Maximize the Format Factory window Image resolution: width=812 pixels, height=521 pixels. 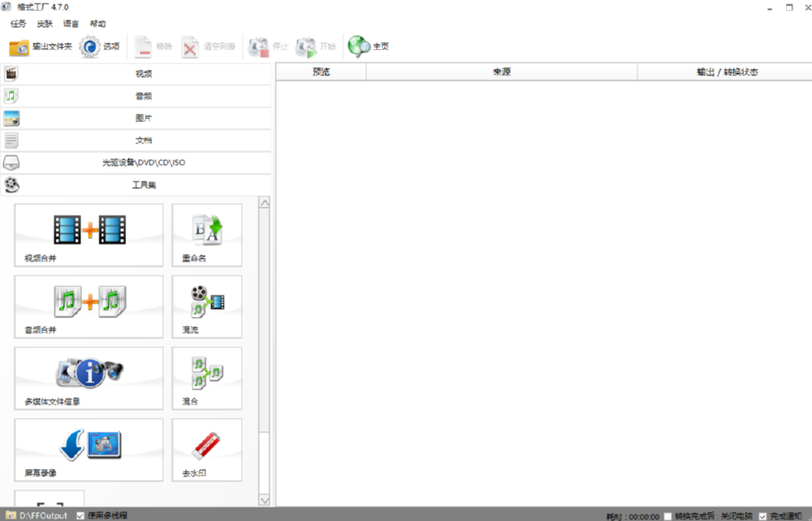tap(790, 7)
